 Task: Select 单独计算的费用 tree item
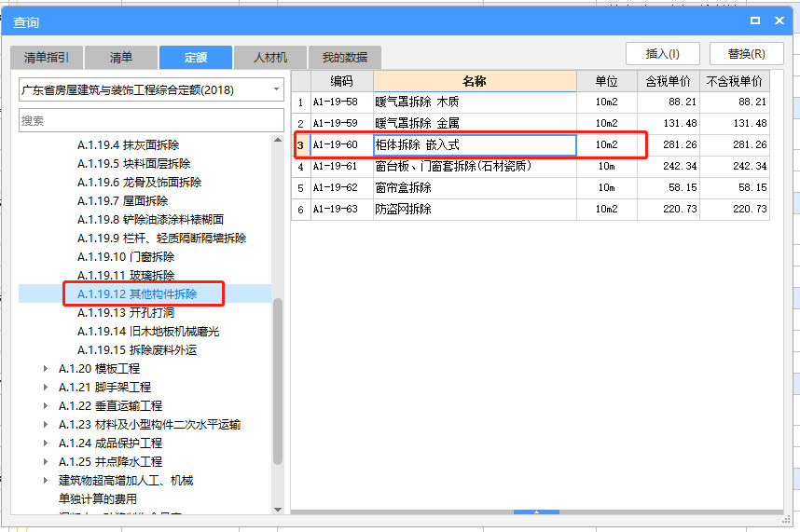98,498
